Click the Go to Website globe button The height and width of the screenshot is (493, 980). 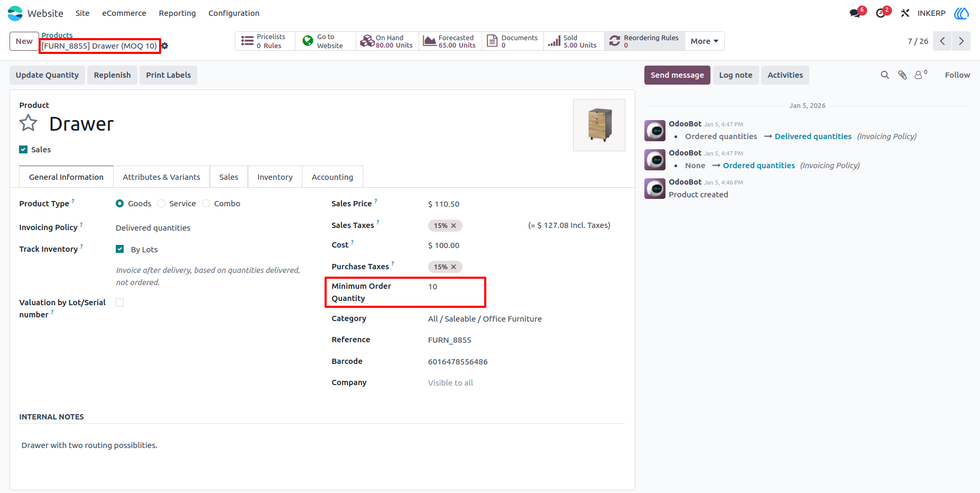[x=326, y=41]
